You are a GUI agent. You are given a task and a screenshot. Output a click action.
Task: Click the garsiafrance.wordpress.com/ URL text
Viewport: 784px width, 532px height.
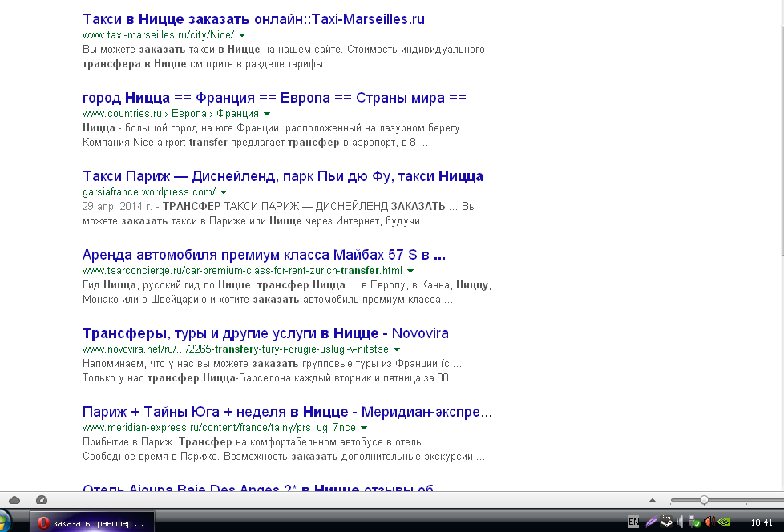149,191
